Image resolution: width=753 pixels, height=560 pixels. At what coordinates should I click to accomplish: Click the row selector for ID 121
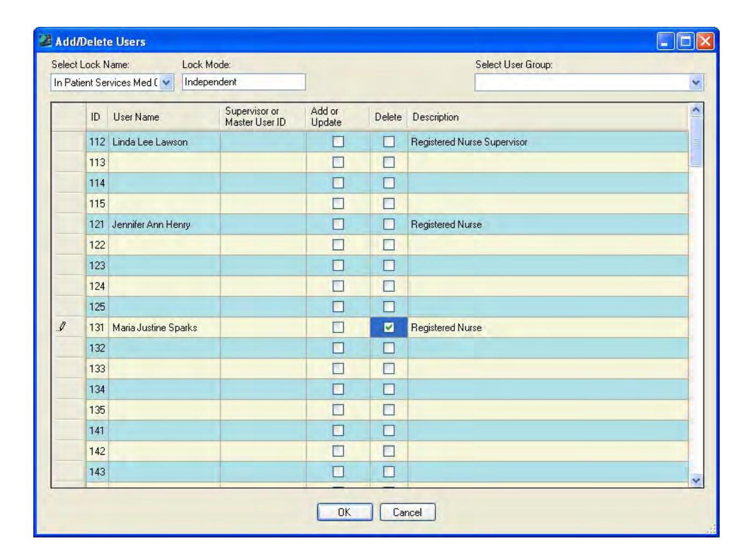tap(69, 224)
